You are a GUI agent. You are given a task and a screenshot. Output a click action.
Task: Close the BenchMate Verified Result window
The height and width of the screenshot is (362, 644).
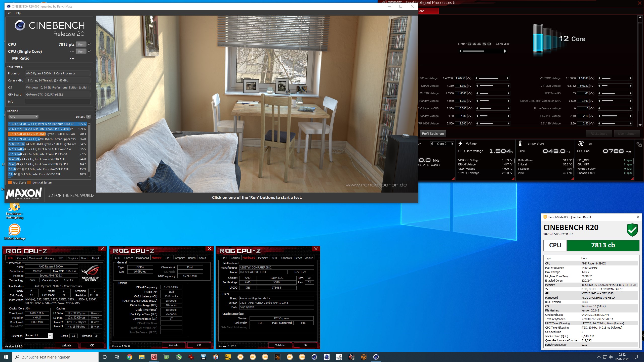(x=638, y=217)
